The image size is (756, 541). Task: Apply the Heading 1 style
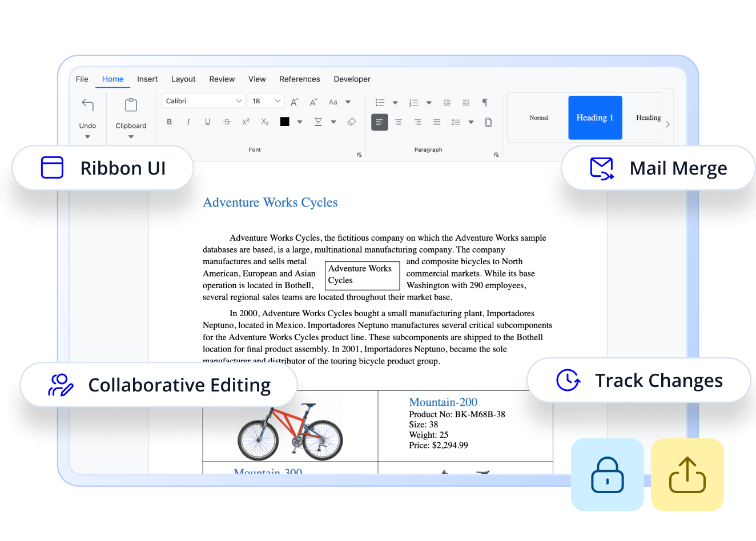tap(595, 118)
